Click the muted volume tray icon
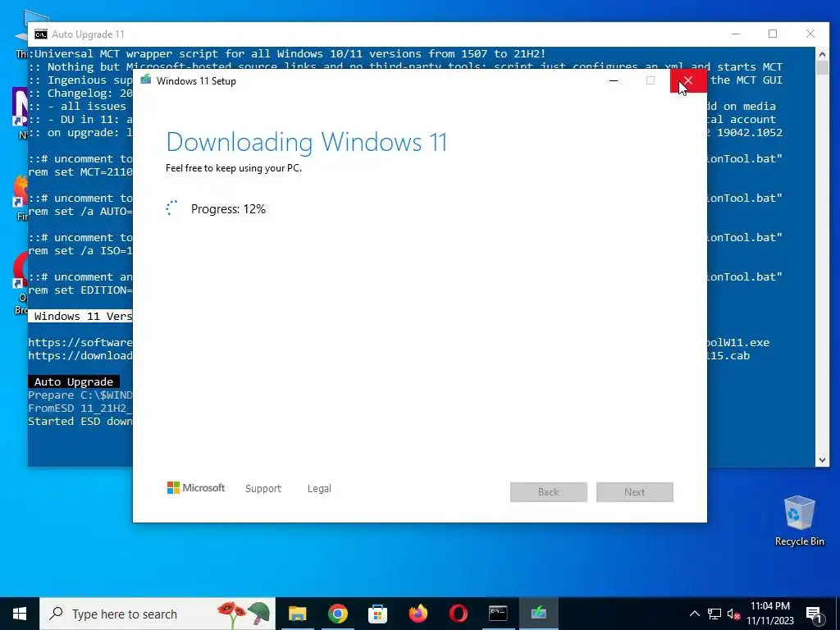This screenshot has height=630, width=840. (x=733, y=614)
